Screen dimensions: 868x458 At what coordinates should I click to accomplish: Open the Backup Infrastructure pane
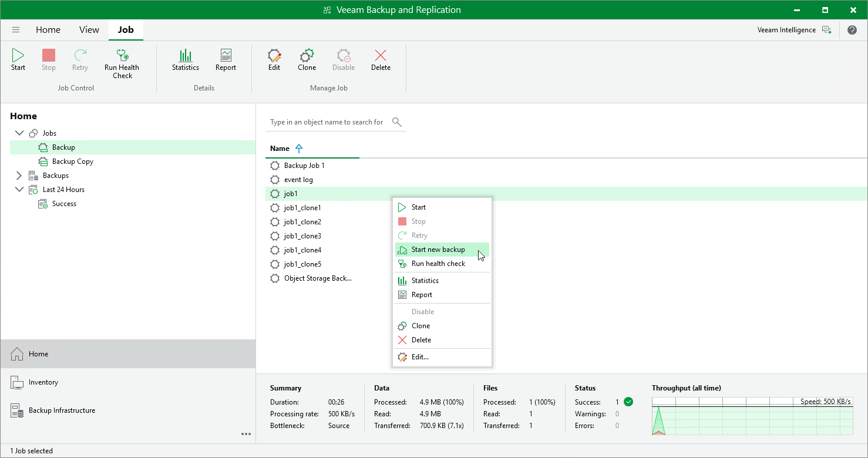[128, 410]
